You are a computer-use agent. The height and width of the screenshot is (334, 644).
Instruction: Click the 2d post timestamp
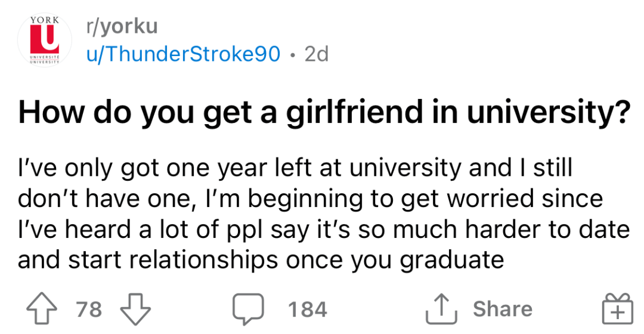pyautogui.click(x=316, y=54)
